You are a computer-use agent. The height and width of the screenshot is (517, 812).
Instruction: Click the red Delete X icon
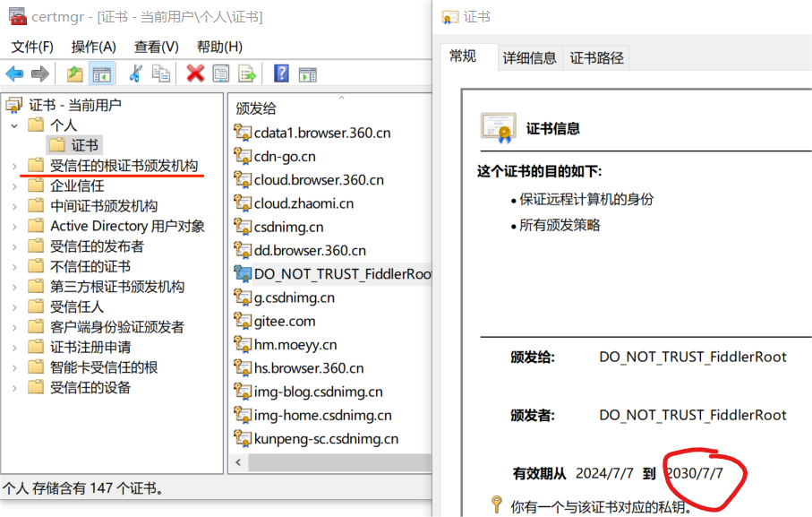(x=195, y=73)
